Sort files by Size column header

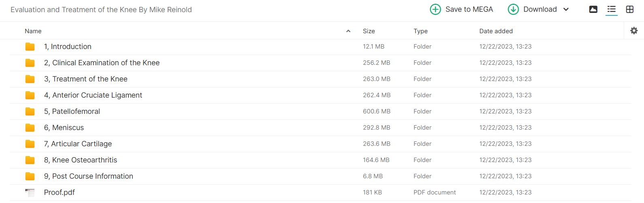pos(369,31)
